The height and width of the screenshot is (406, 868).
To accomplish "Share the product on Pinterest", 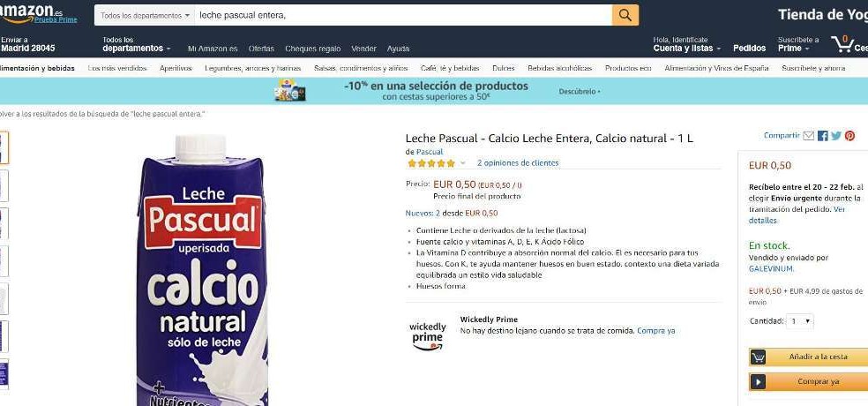I will coord(849,136).
